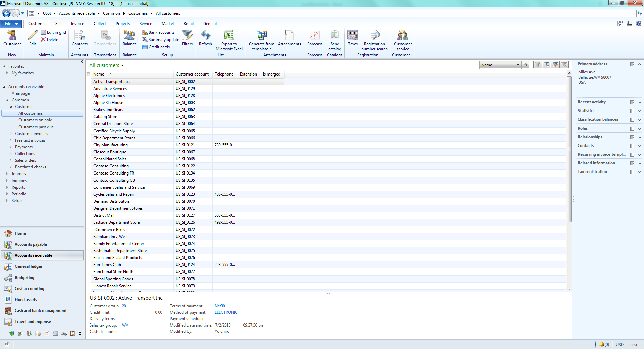644x349 pixels.
Task: Switch to the General tab
Action: coord(210,24)
